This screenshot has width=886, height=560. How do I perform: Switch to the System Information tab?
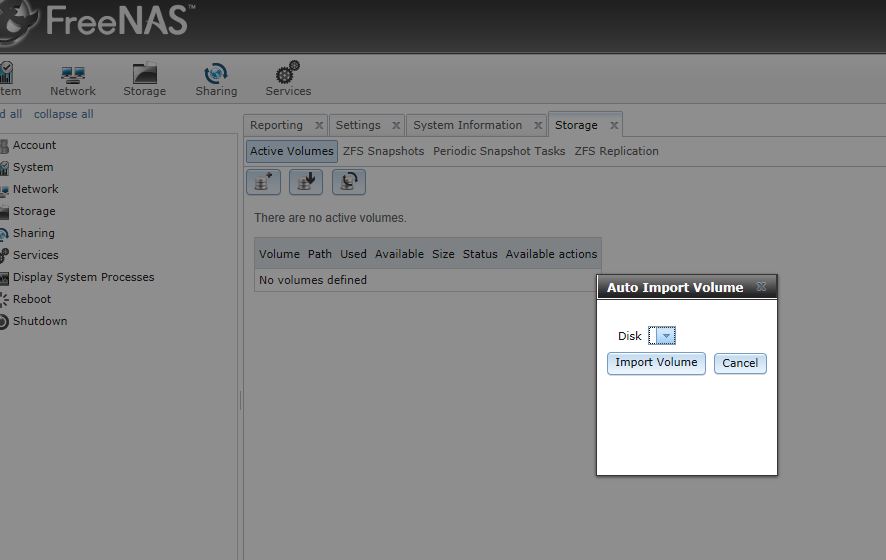467,125
